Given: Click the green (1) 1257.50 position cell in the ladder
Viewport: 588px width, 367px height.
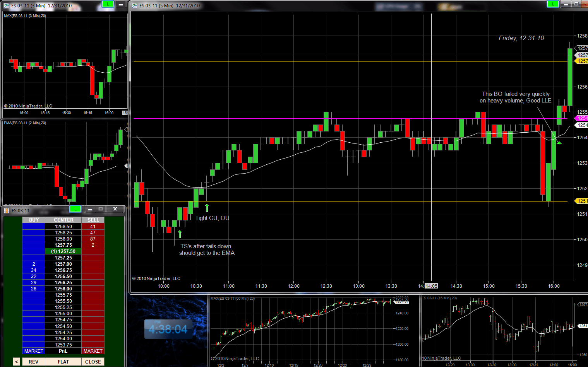Looking at the screenshot, I should [x=63, y=251].
